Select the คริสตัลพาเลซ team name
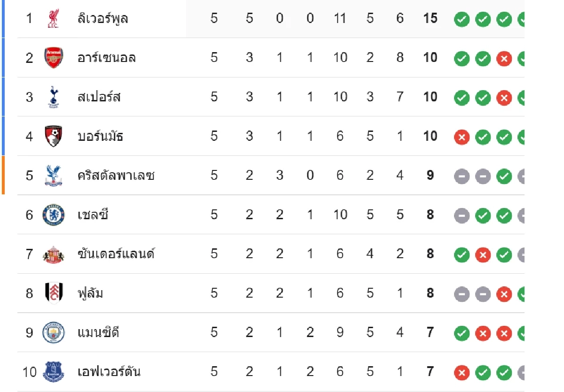This screenshot has width=564, height=392. pyautogui.click(x=116, y=176)
